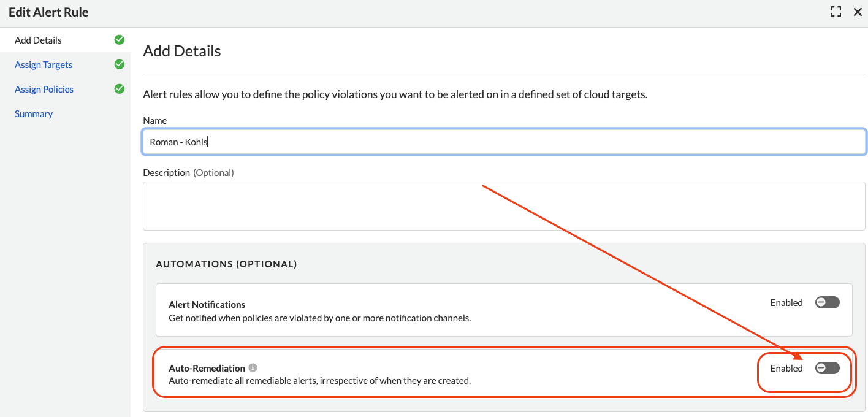Click the Enabled label for Alert Notifications
Image resolution: width=868 pixels, height=417 pixels.
786,303
